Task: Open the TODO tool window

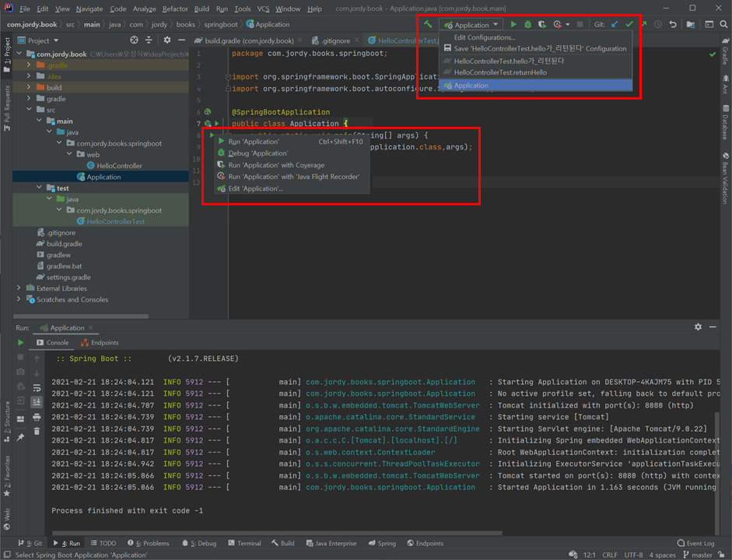Action: tap(103, 543)
